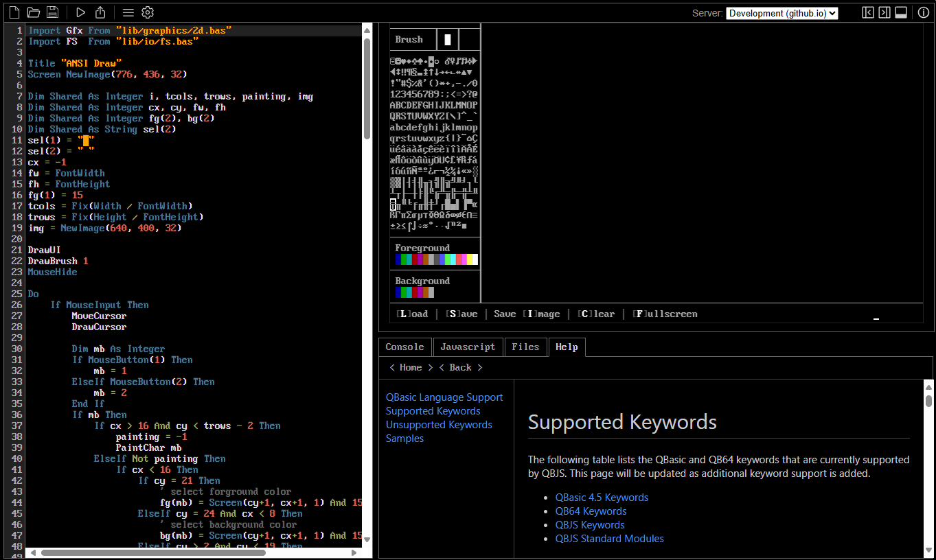
Task: Open QBasic Language Support link
Action: click(x=444, y=397)
